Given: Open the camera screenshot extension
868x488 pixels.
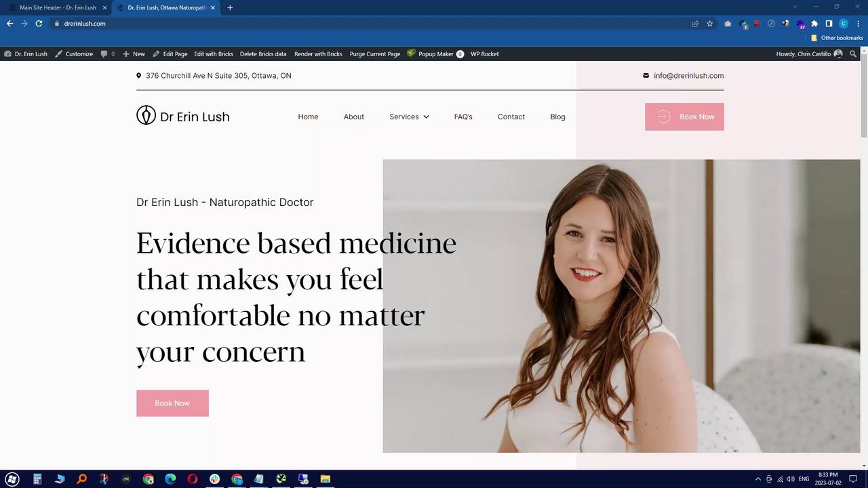Looking at the screenshot, I should [728, 24].
